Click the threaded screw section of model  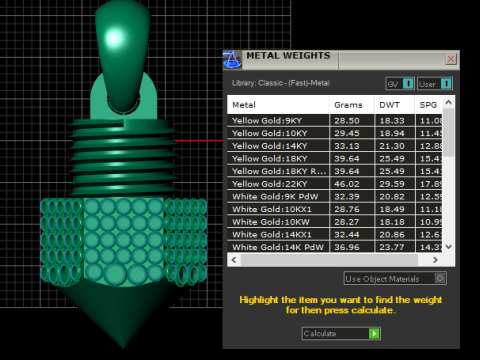tap(123, 157)
